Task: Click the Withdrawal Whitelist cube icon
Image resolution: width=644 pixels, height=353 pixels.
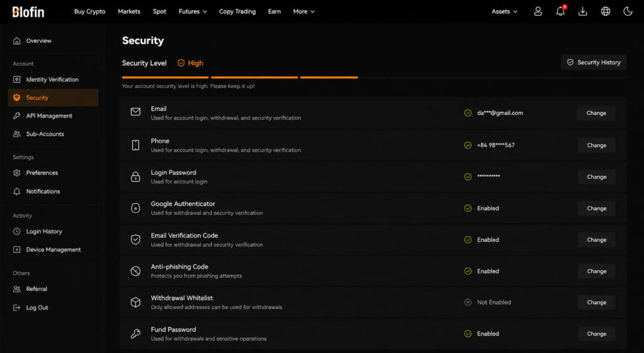Action: (136, 302)
